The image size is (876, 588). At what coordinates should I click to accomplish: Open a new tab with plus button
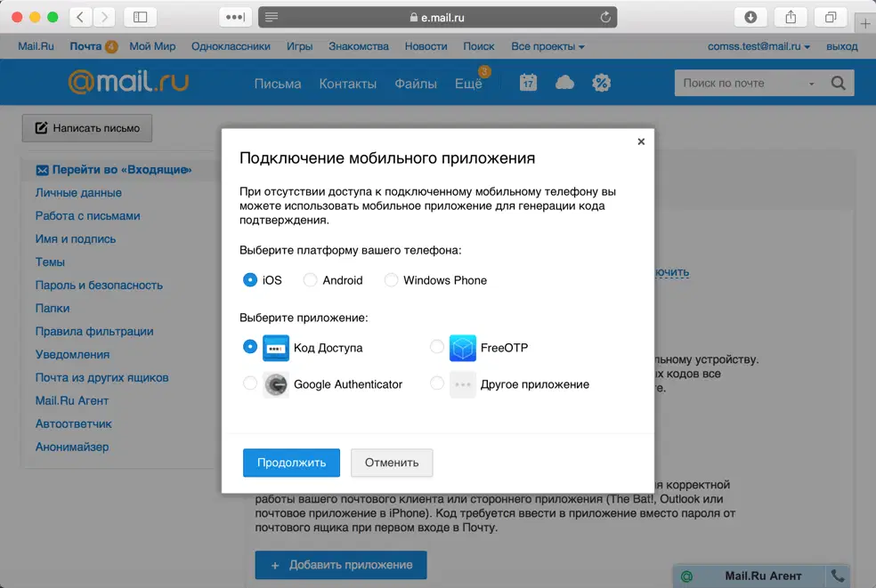(864, 23)
